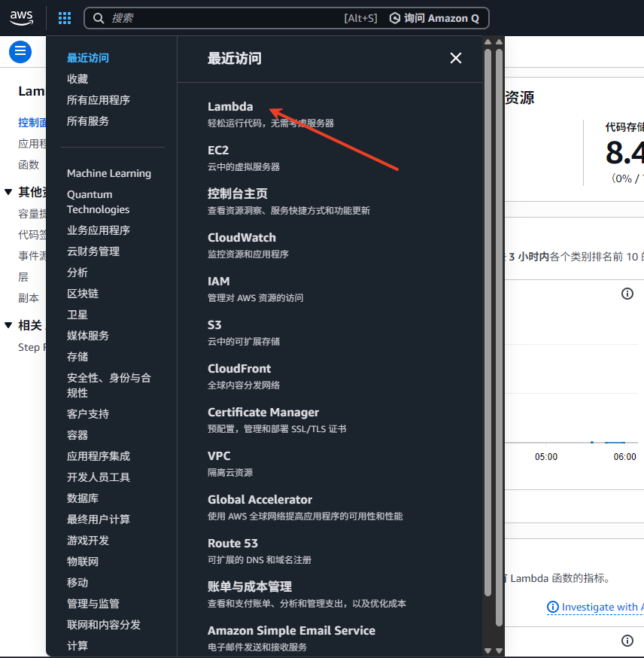Close the recently visited services panel
The width and height of the screenshot is (644, 658).
click(456, 58)
